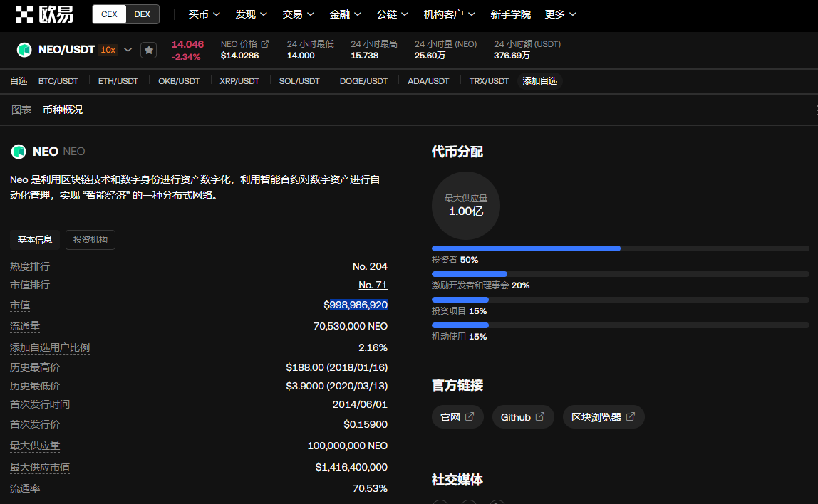
Task: Open the Github link button
Action: point(523,417)
